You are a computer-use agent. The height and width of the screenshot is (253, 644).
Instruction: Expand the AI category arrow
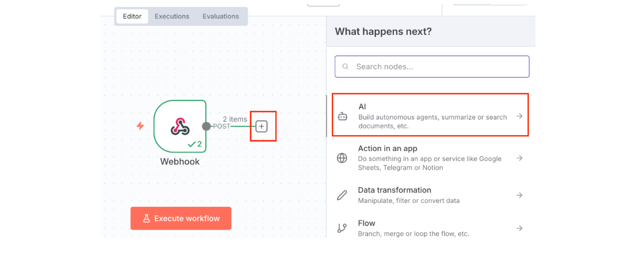(x=520, y=116)
